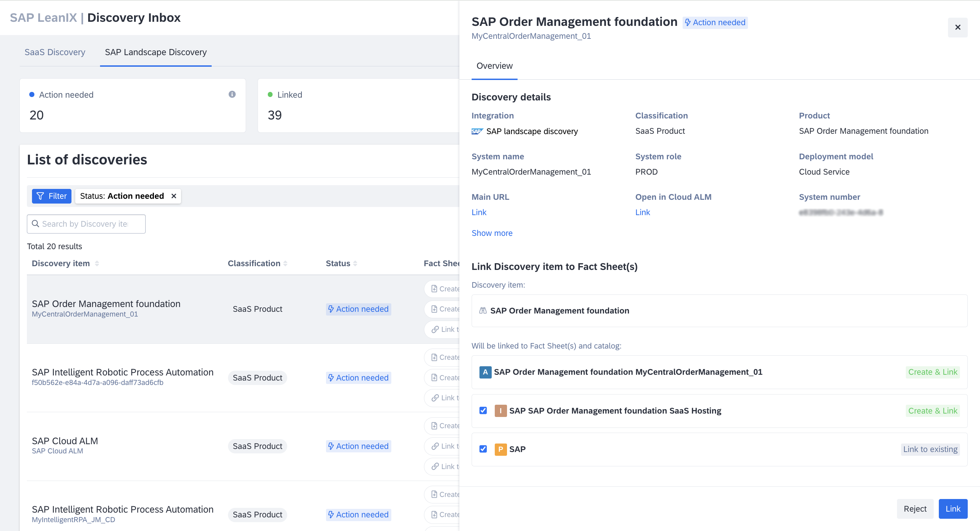
Task: Sort by Discovery item column arrows
Action: coord(97,263)
